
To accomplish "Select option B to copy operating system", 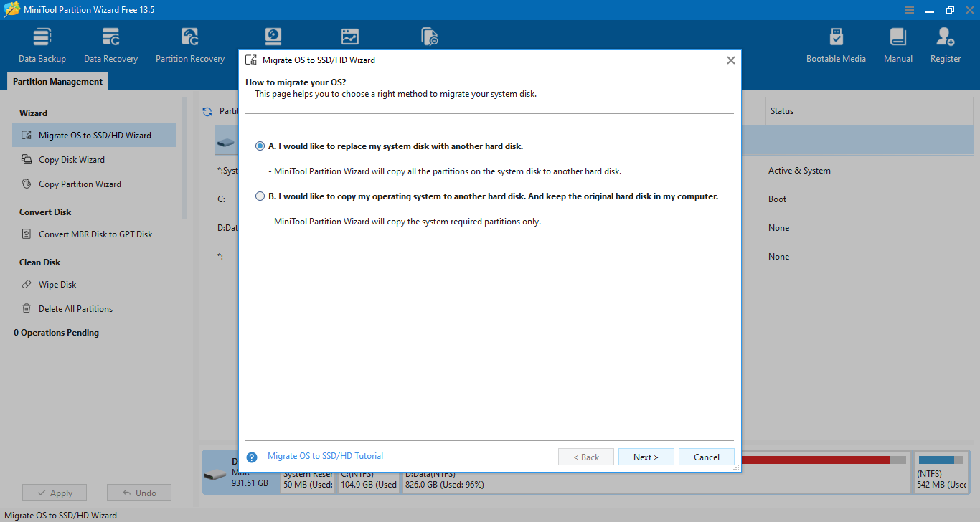I will tap(260, 196).
